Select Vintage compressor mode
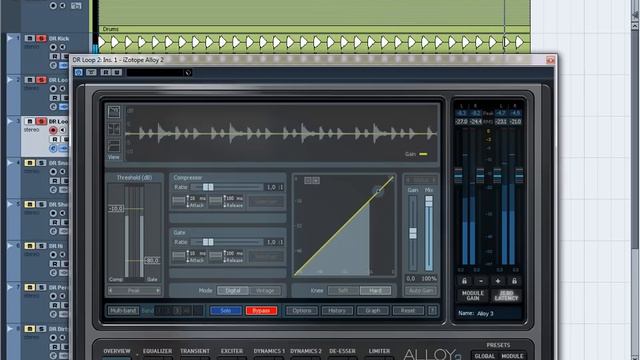The height and width of the screenshot is (360, 640). click(265, 291)
